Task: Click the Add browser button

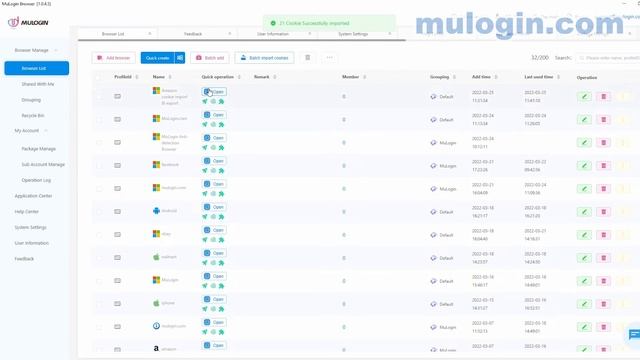Action: [x=113, y=58]
